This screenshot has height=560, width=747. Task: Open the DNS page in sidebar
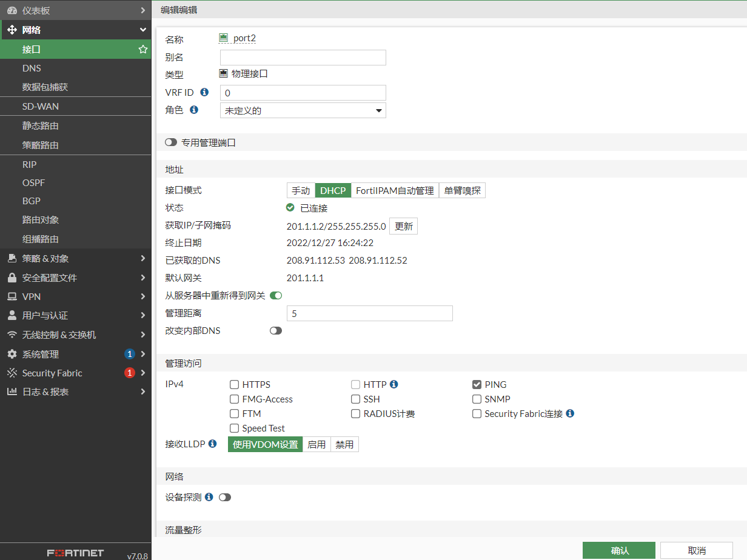point(32,68)
